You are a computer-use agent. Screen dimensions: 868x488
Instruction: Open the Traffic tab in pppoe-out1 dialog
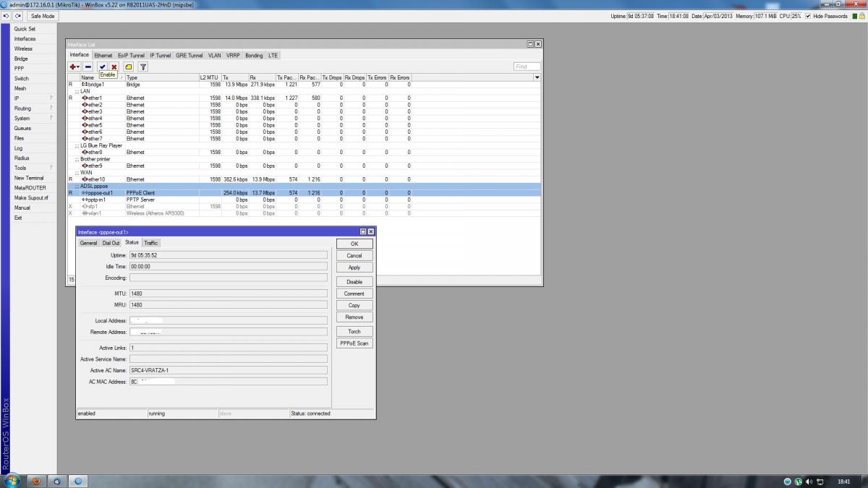click(x=150, y=243)
